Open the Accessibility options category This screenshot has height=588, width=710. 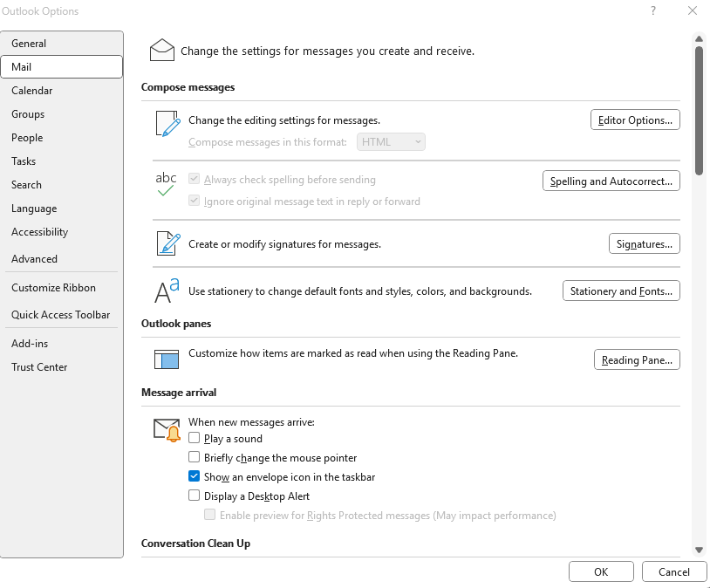[x=62, y=232]
